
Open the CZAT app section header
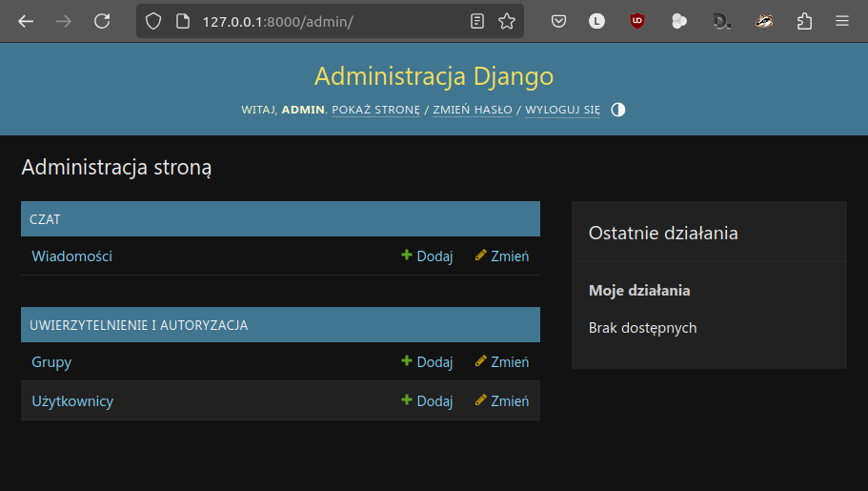point(45,219)
